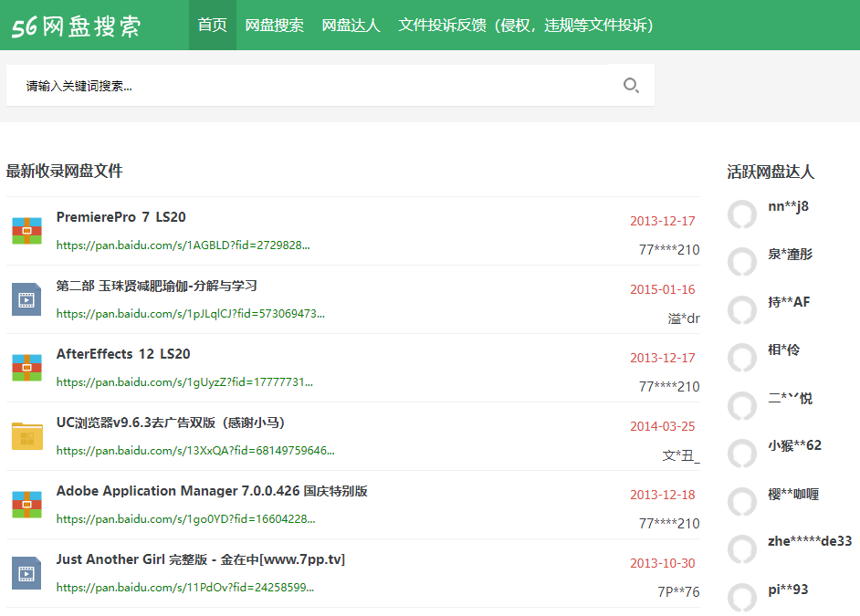Open 第二部 玉珠贤减肥瑜伽-分解与学习 title
This screenshot has height=616, width=860.
tap(157, 286)
